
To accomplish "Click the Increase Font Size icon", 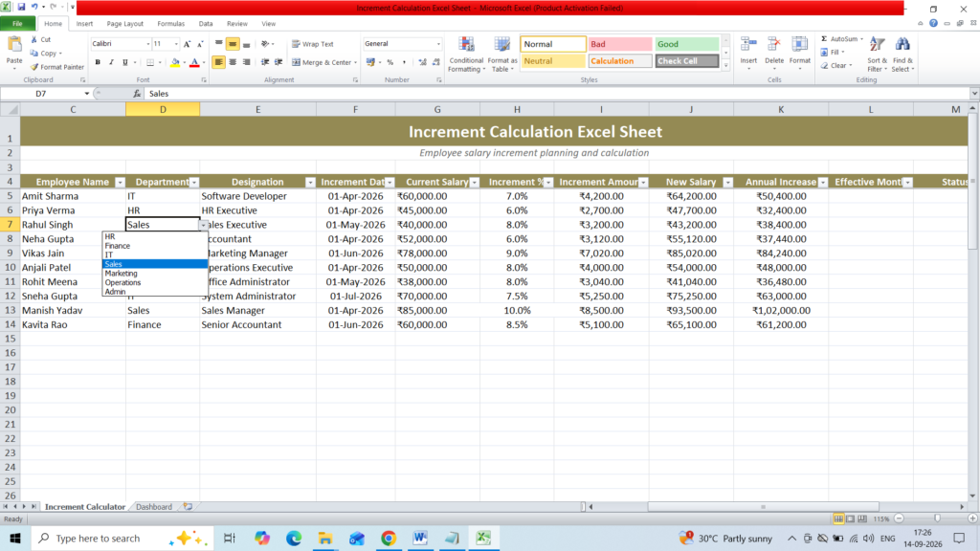I will [187, 44].
